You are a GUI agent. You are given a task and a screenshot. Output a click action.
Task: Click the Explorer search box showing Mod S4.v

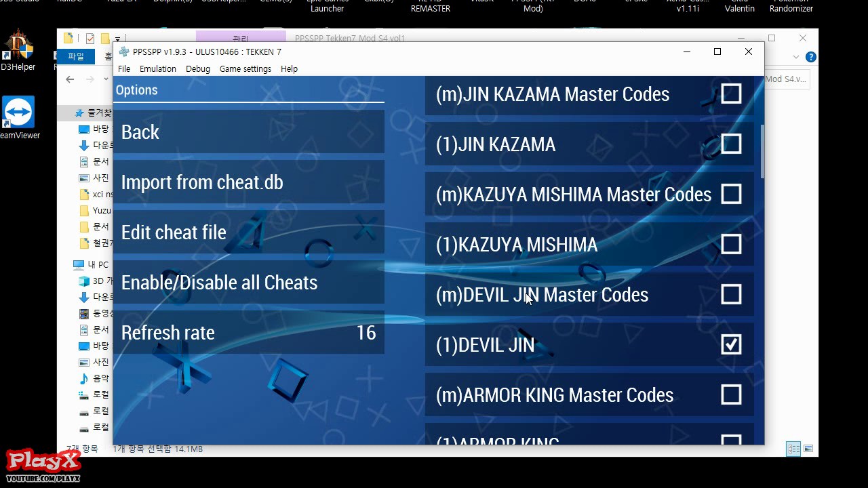(787, 79)
